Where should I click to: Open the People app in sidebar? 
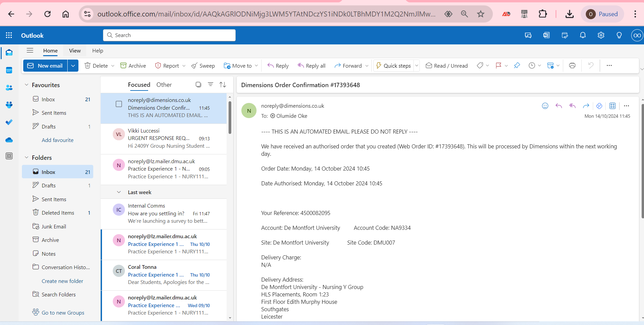click(9, 88)
